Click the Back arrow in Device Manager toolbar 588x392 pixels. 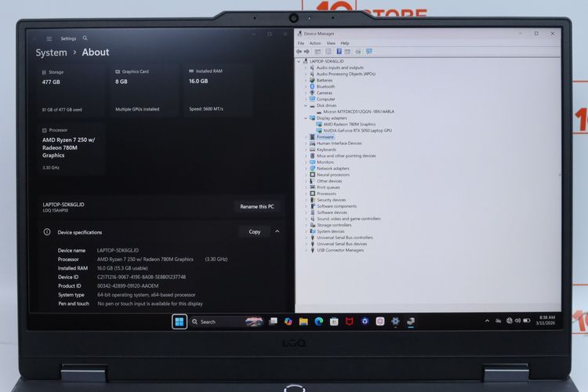pos(299,52)
